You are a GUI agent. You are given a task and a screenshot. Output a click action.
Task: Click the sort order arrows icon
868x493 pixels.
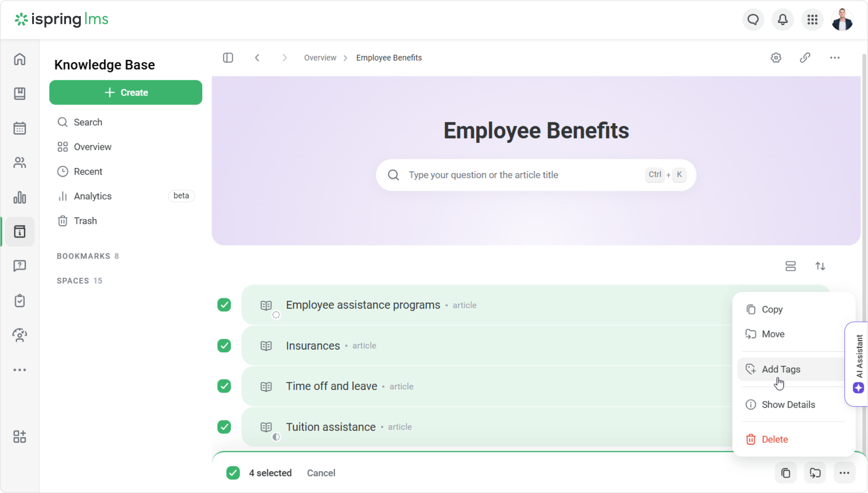820,266
